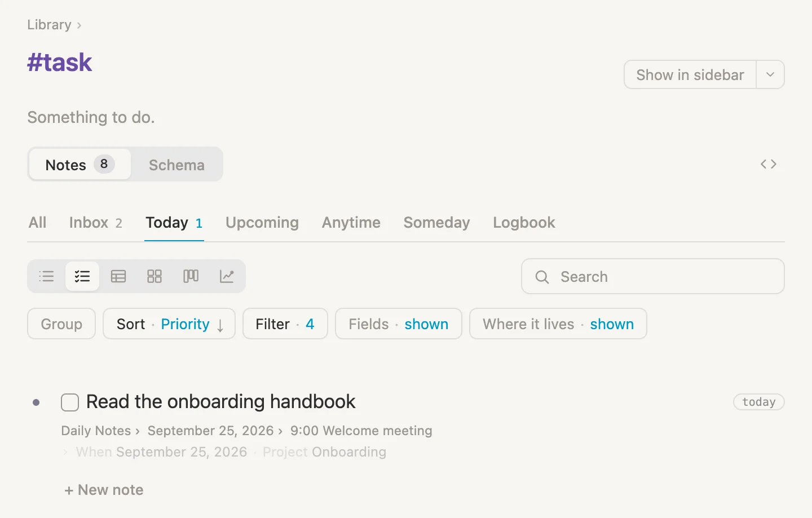Screen dimensions: 812x518
Task: Check off Read the onboarding handbook
Action: [70, 402]
